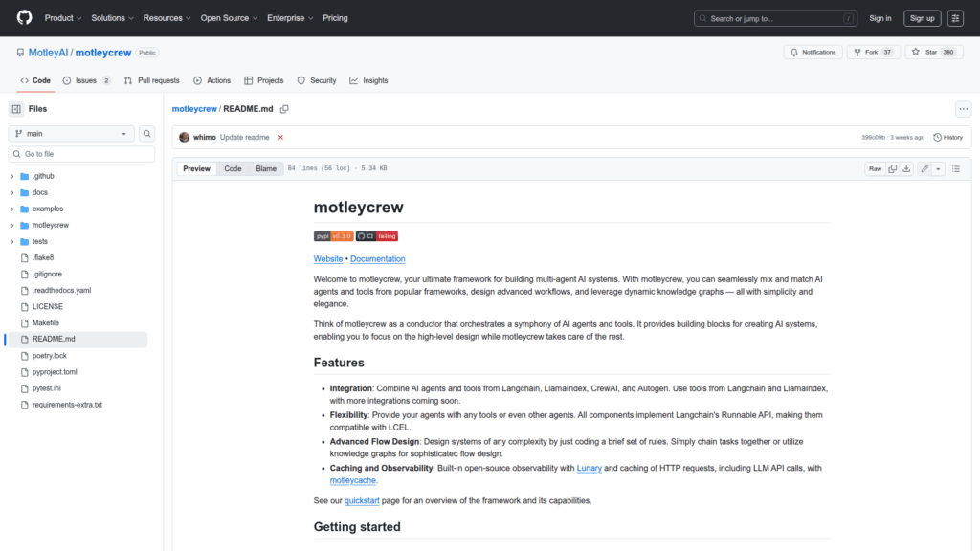Copy raw file contents icon
Screen dimensions: 980x551
892,168
